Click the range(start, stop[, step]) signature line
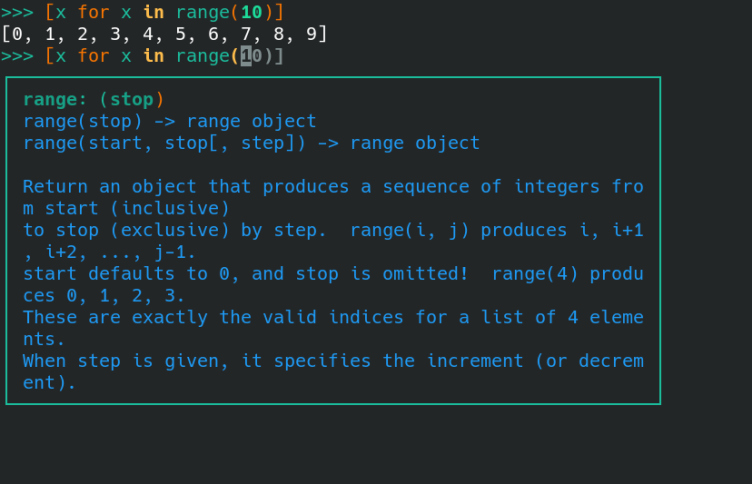 click(251, 143)
